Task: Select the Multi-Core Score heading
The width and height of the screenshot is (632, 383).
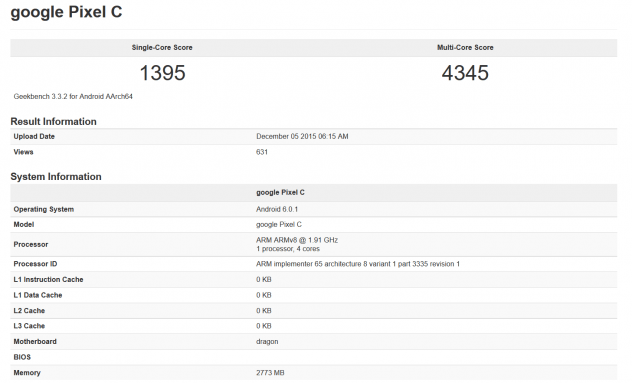Action: [x=465, y=48]
